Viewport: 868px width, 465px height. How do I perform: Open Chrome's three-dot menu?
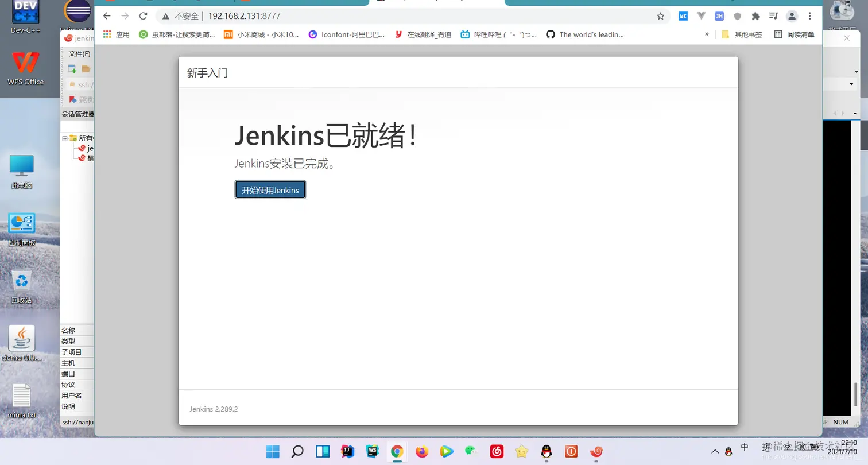809,16
